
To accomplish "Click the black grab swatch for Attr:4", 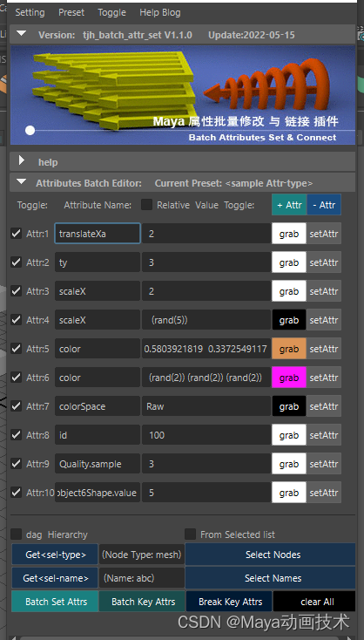I will tap(289, 320).
